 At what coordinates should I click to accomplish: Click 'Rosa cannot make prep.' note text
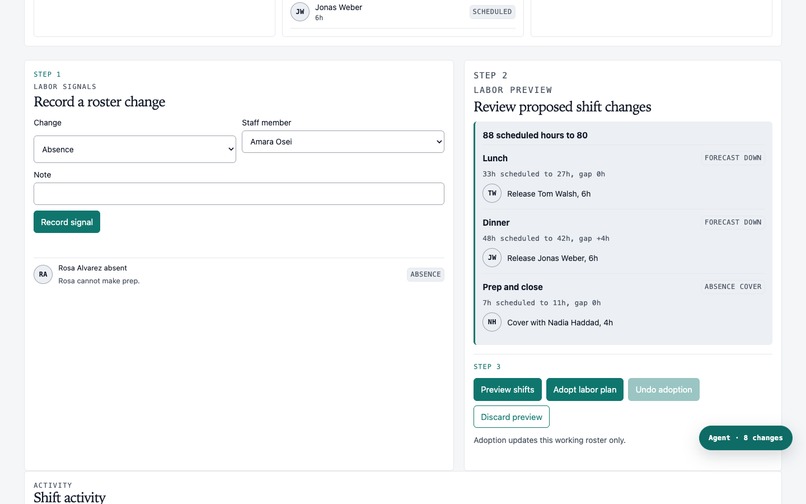click(99, 281)
